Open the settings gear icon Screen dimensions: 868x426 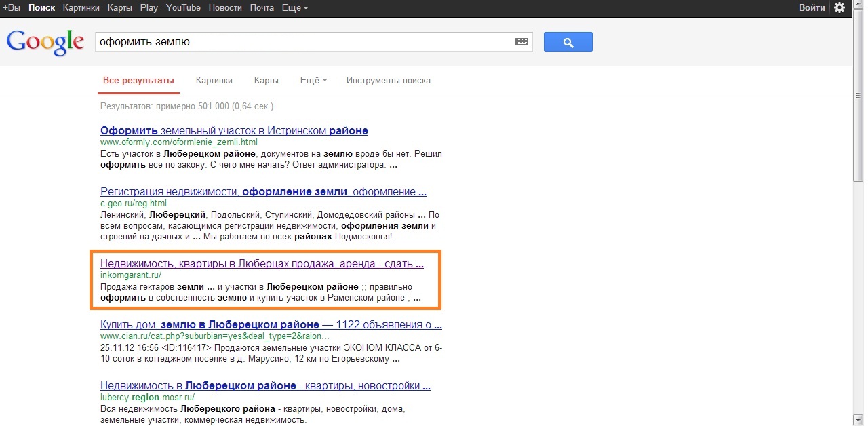[840, 7]
